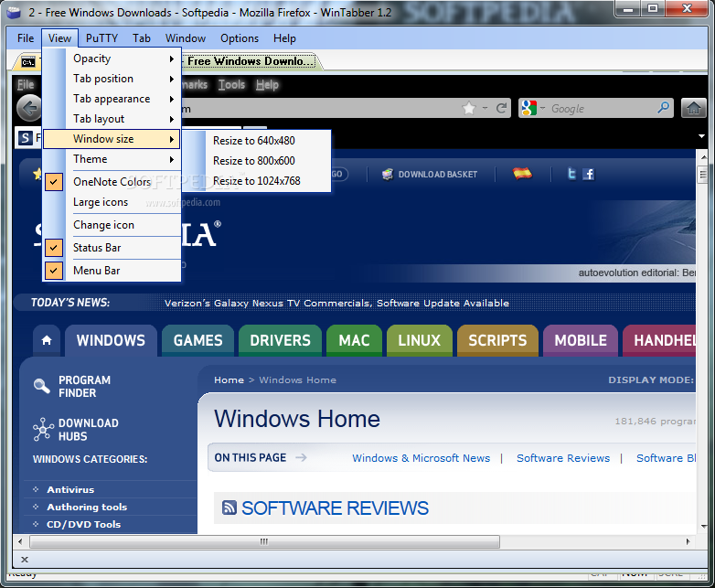Expand the Opacity submenu
The height and width of the screenshot is (588, 715).
[112, 59]
